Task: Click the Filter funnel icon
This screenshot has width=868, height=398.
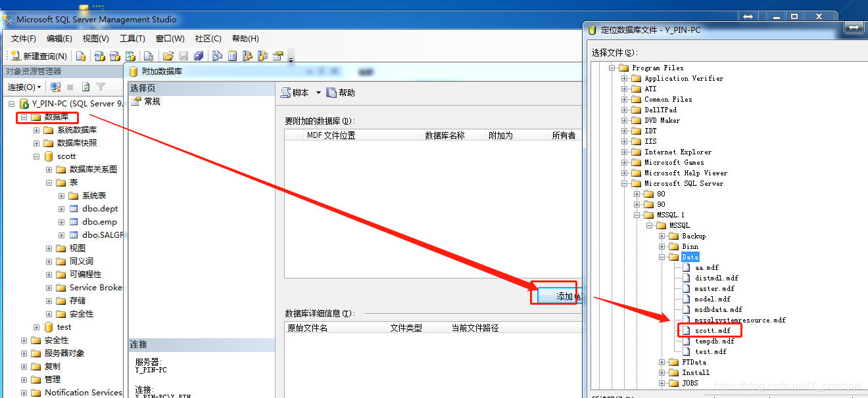Action: tap(101, 87)
